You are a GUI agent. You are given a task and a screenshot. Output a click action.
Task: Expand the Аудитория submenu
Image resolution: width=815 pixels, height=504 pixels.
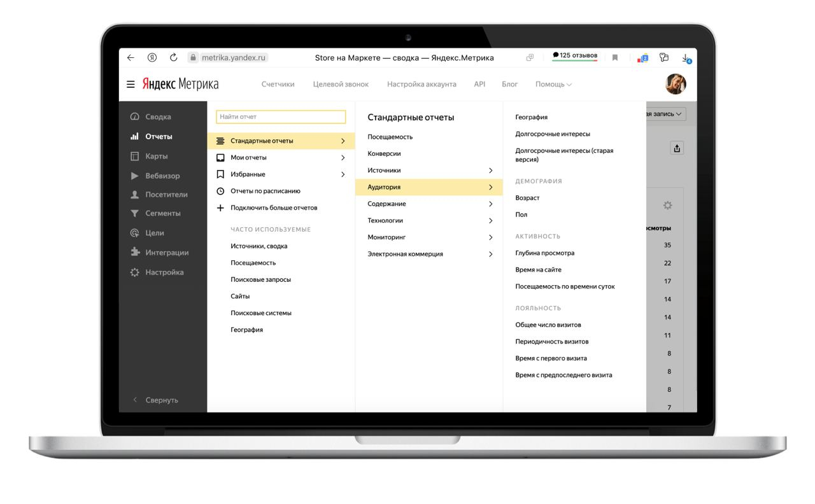[x=429, y=187]
